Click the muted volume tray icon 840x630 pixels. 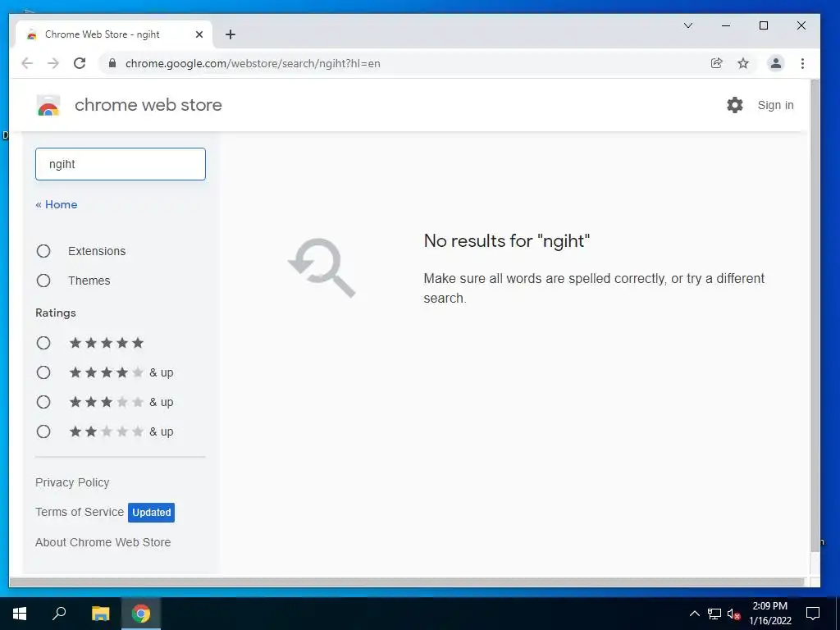pos(733,614)
